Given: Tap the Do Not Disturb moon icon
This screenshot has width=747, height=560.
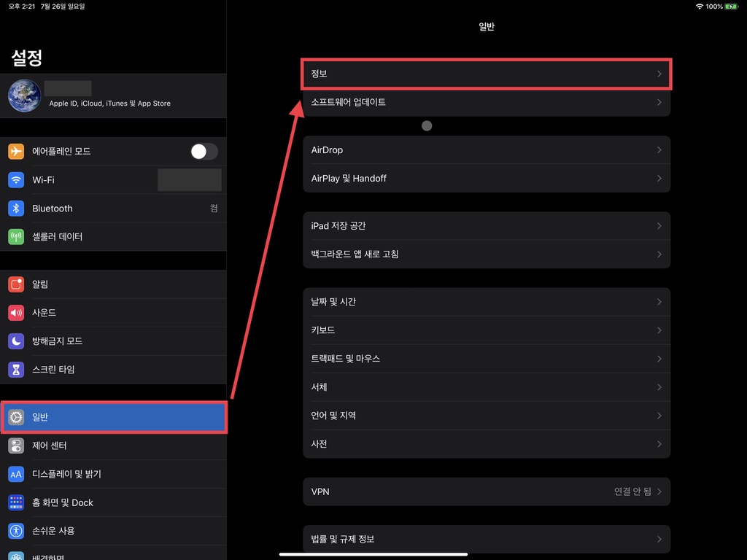Looking at the screenshot, I should 16,341.
